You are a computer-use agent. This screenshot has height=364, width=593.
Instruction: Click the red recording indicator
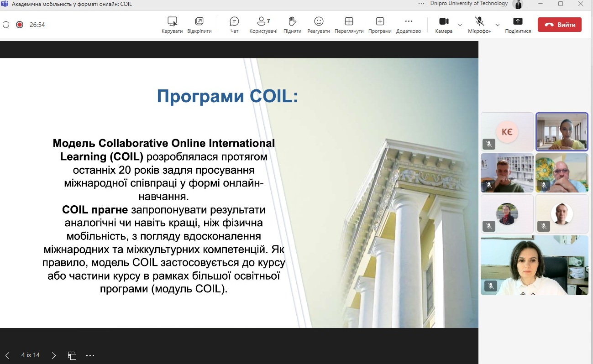(x=20, y=25)
